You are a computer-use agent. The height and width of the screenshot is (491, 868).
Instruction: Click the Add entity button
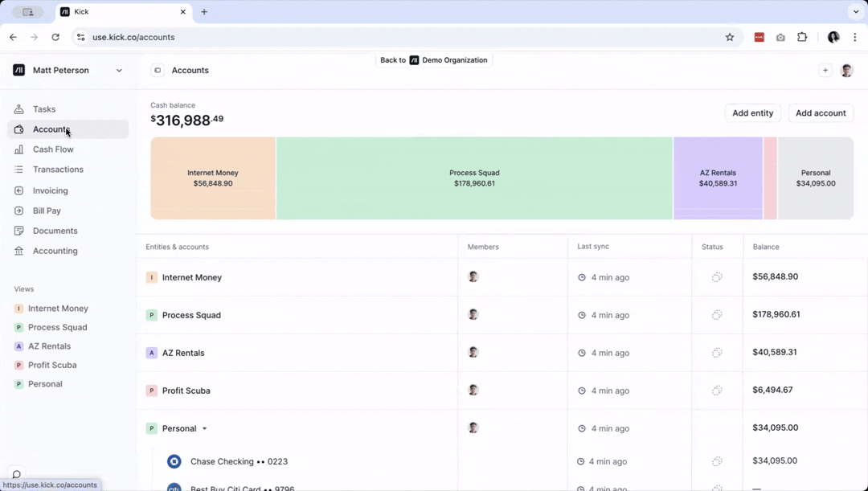coord(752,113)
